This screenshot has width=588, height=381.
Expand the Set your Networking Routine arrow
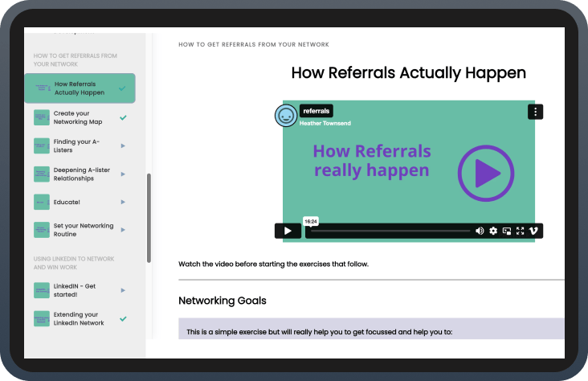(x=123, y=230)
